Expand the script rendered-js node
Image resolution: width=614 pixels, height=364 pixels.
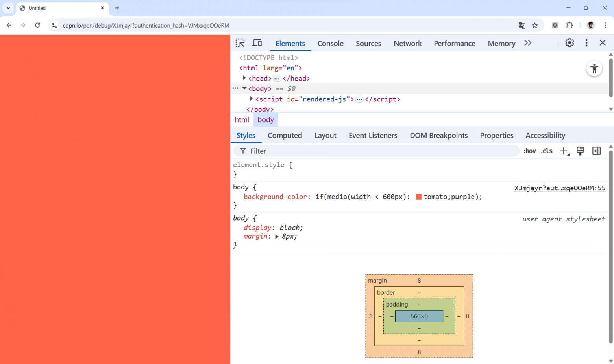coord(252,99)
